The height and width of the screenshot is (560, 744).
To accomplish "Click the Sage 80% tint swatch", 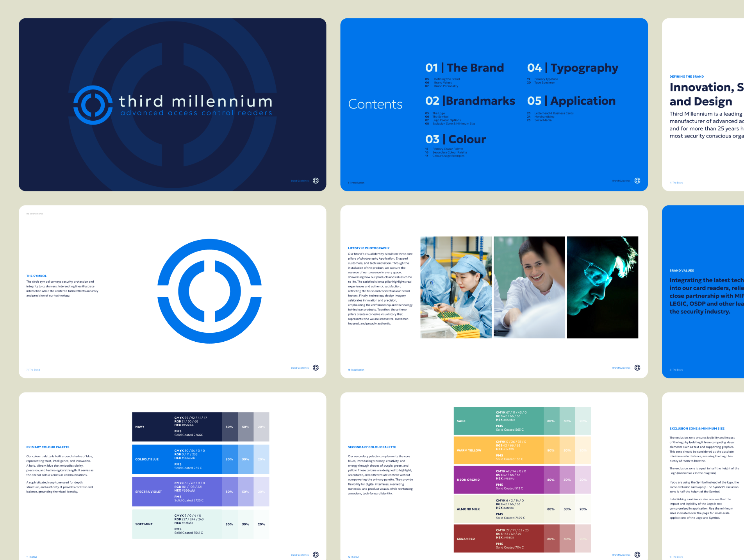I will (551, 421).
